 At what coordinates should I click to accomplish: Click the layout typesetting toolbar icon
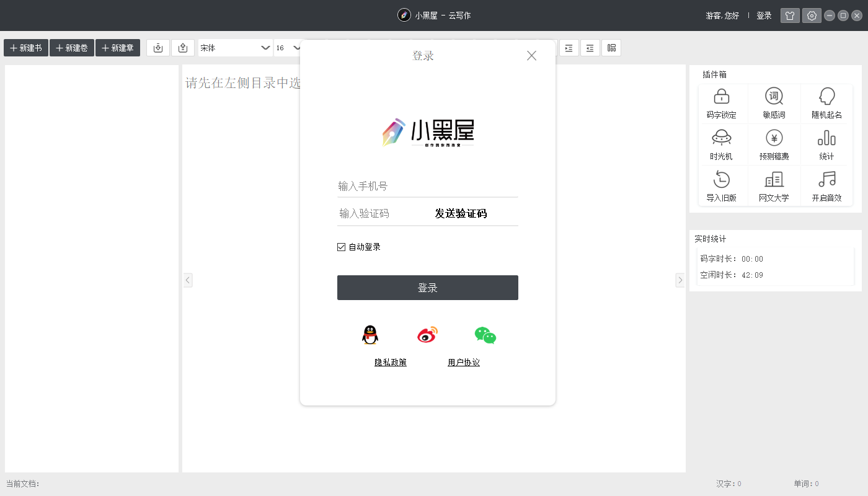click(x=611, y=48)
